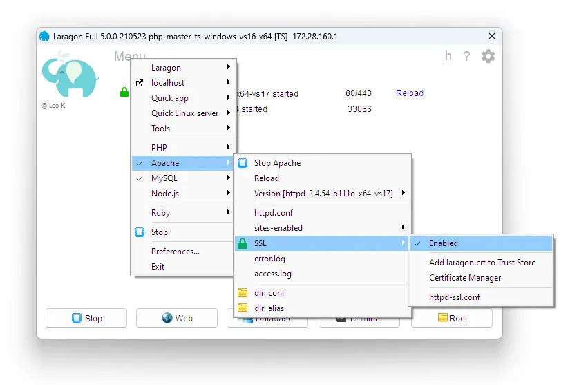Viewport: 588px width, 385px height.
Task: Click the Reload link for Apache
Action: (410, 93)
